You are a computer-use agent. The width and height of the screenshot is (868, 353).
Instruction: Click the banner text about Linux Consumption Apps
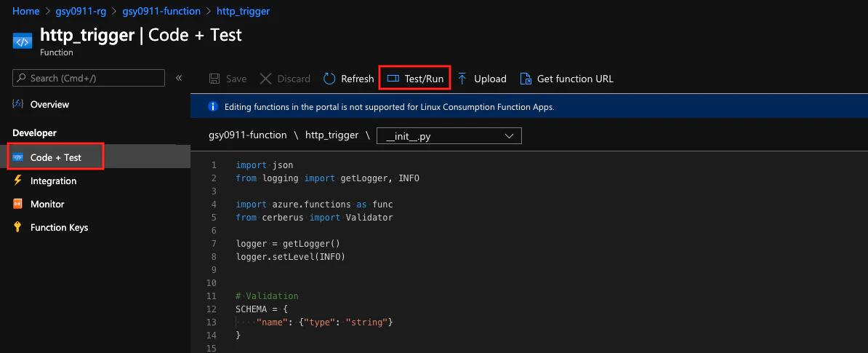(x=389, y=107)
